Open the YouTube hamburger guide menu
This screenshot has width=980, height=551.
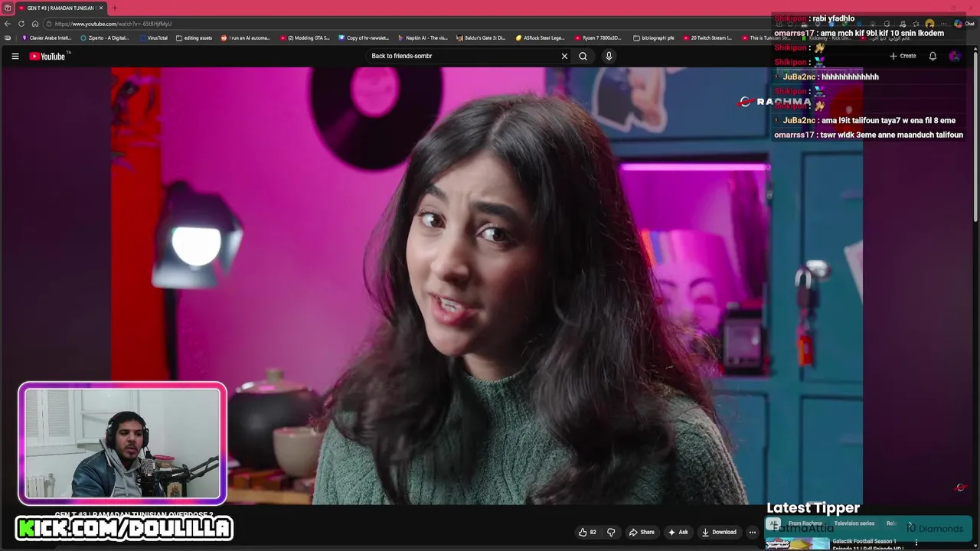[x=15, y=56]
